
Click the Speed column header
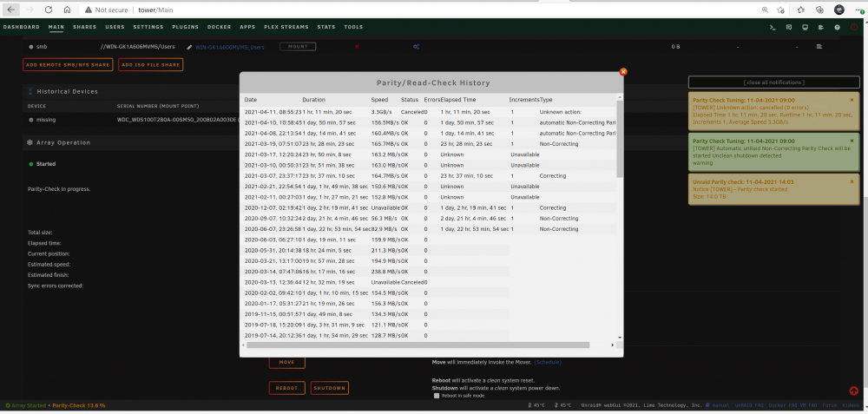point(380,100)
